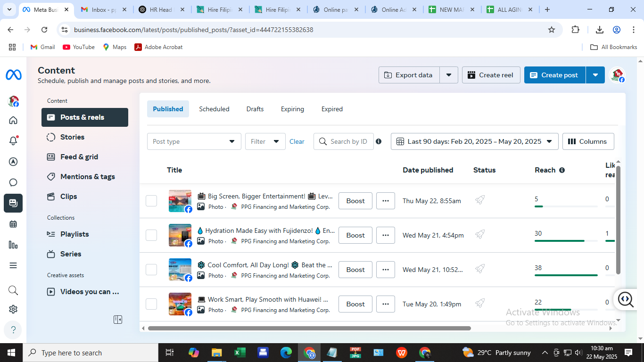Select checkbox for Hydration Made Easy post
The height and width of the screenshot is (362, 644).
(151, 235)
